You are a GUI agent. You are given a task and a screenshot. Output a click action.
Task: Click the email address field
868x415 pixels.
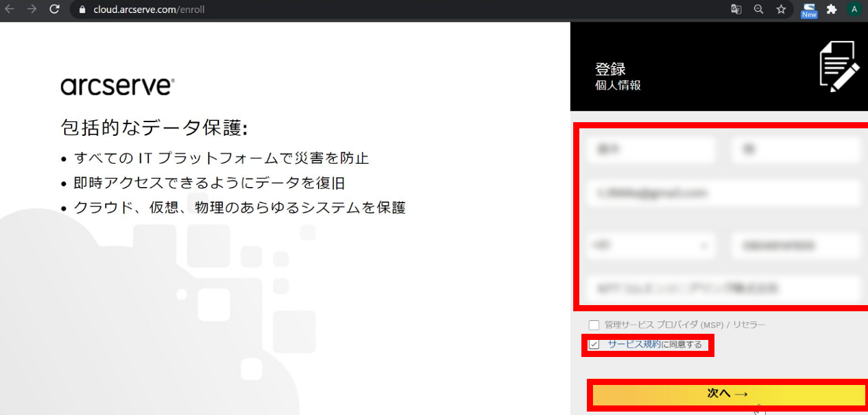tap(723, 194)
